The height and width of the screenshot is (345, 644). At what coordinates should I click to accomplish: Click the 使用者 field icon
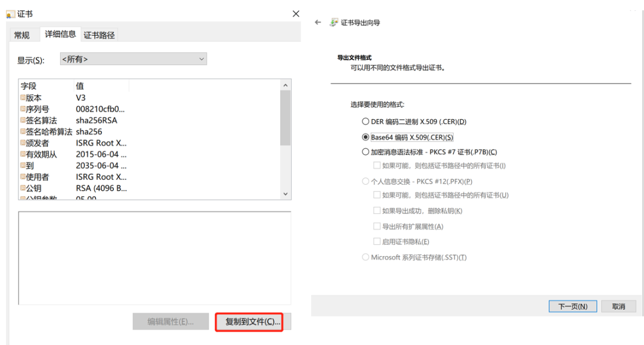(x=23, y=177)
